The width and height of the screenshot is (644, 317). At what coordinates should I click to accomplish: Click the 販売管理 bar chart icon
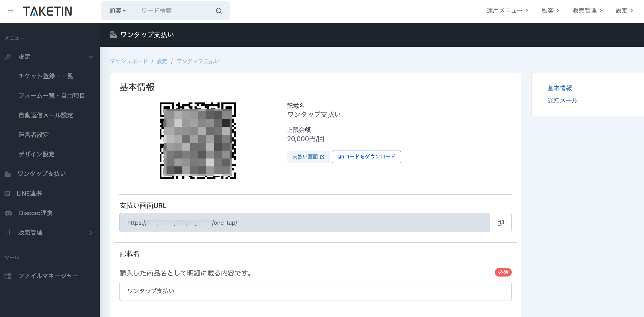(x=8, y=233)
